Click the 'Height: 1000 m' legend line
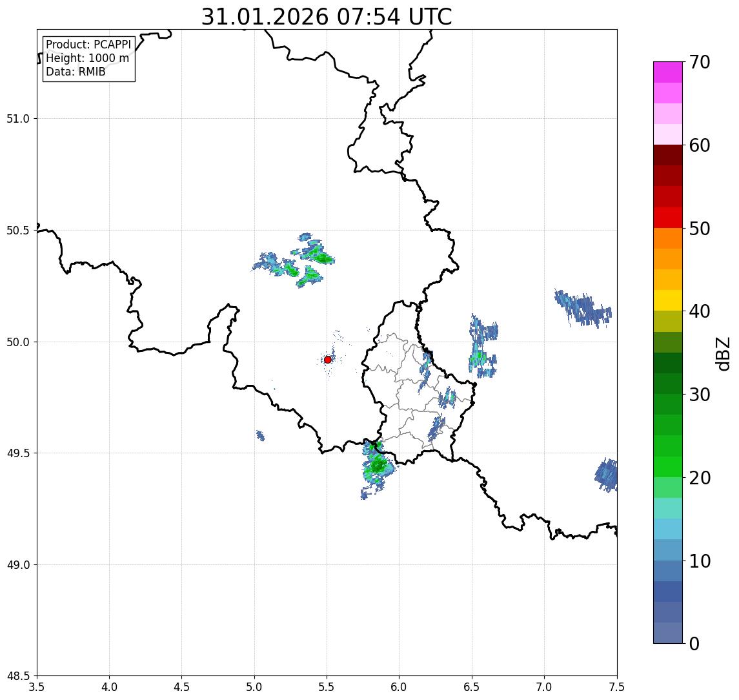 (x=87, y=58)
